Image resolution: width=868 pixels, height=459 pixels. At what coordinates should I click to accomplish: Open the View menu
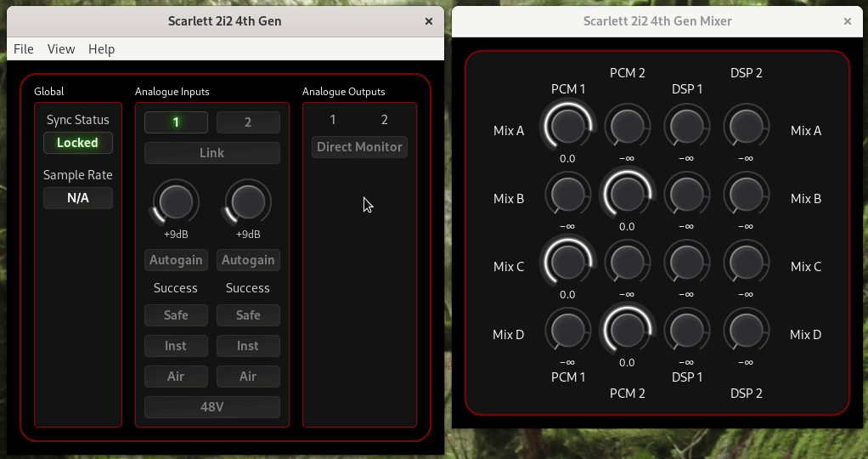pyautogui.click(x=61, y=49)
